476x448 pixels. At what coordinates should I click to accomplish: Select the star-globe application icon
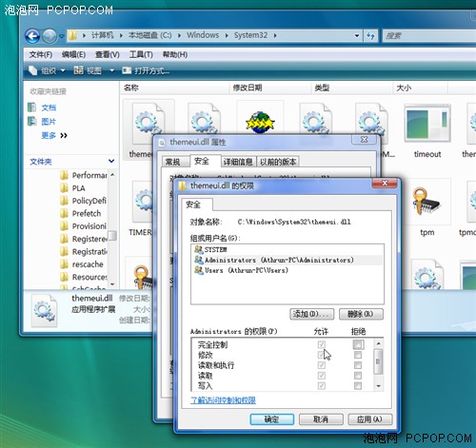[260, 122]
